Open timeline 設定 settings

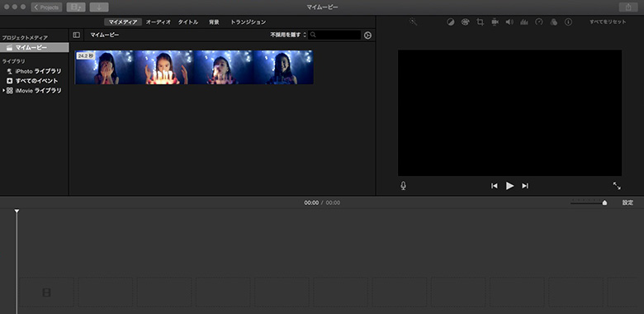[x=627, y=202]
